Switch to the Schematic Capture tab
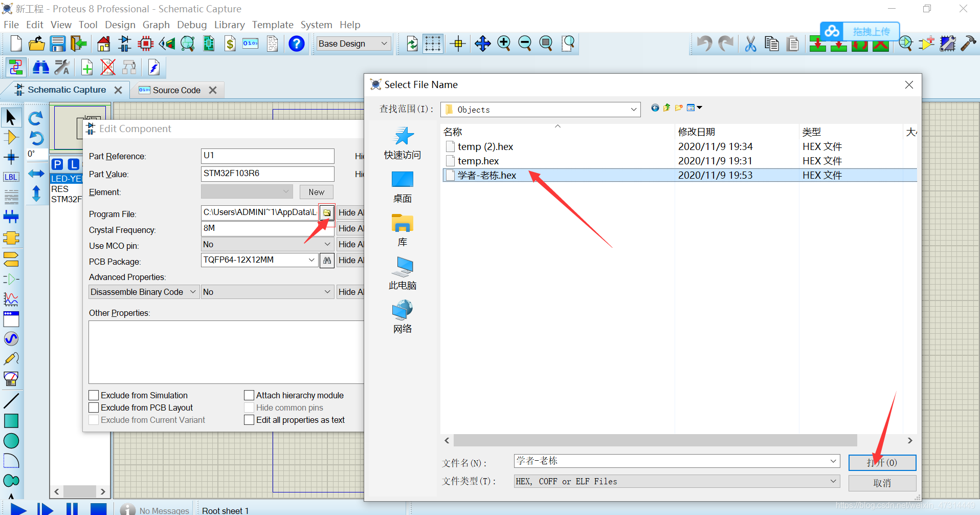Image resolution: width=980 pixels, height=515 pixels. coord(66,90)
